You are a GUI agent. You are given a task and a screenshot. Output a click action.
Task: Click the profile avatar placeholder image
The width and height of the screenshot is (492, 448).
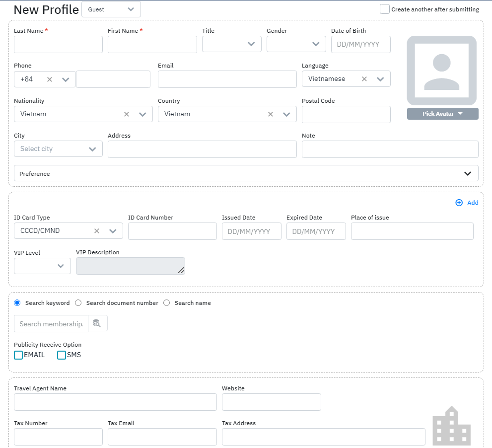coord(441,70)
